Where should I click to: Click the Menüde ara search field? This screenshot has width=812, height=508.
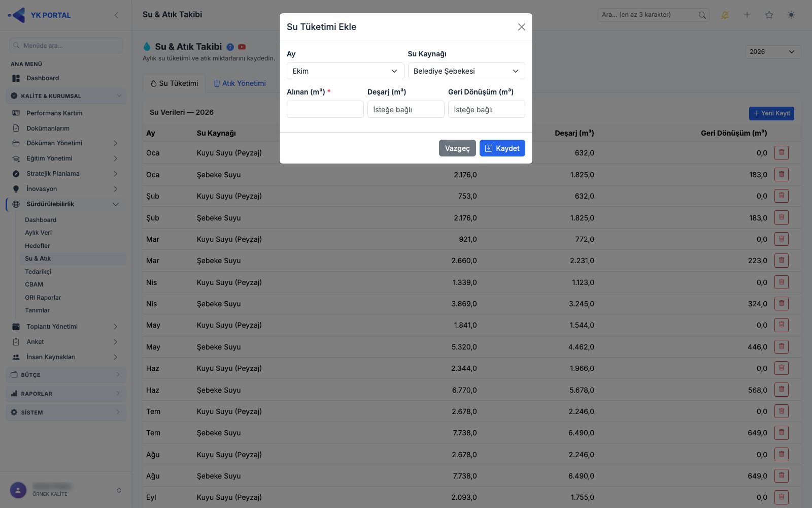[66, 45]
